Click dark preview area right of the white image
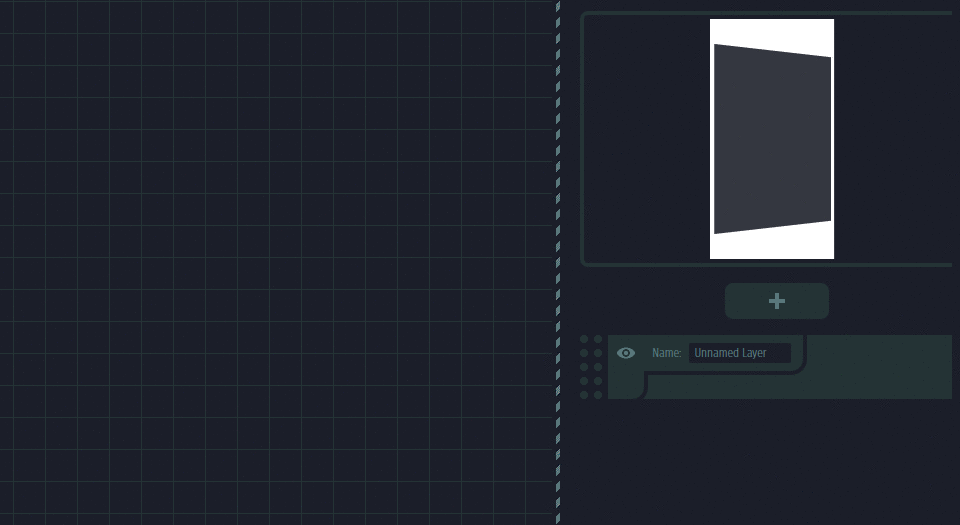960x525 pixels. [x=890, y=140]
